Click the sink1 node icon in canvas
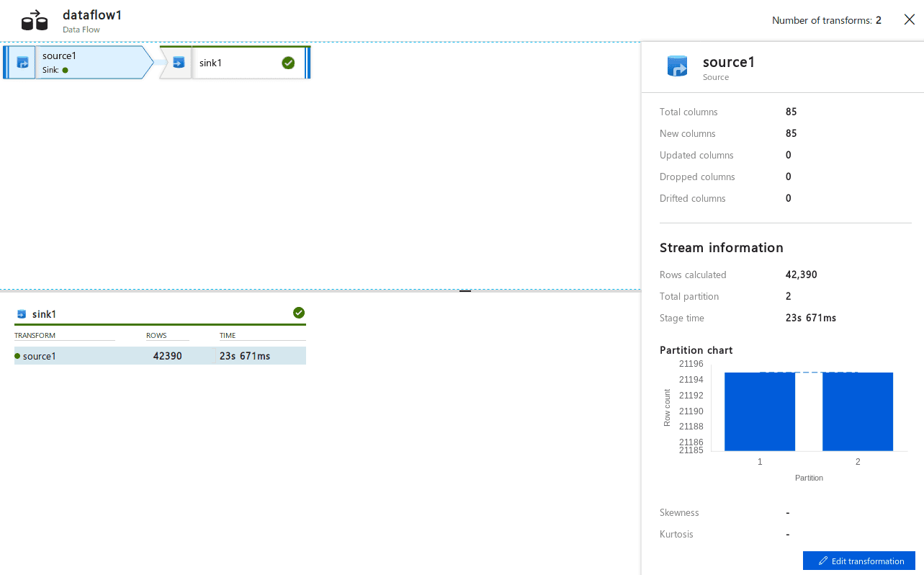The width and height of the screenshot is (924, 575). pyautogui.click(x=179, y=63)
